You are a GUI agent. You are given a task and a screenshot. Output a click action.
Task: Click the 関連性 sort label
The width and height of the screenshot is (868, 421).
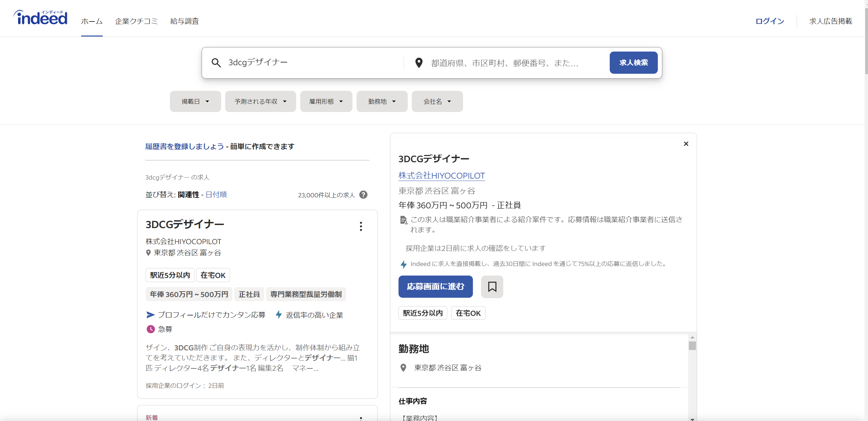click(188, 195)
